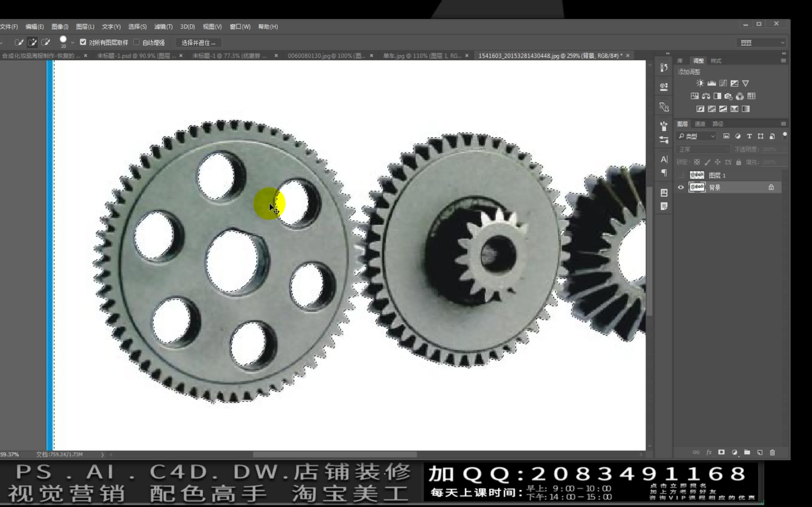Add a Photo Filter adjustment
Image resolution: width=812 pixels, height=507 pixels.
point(728,96)
